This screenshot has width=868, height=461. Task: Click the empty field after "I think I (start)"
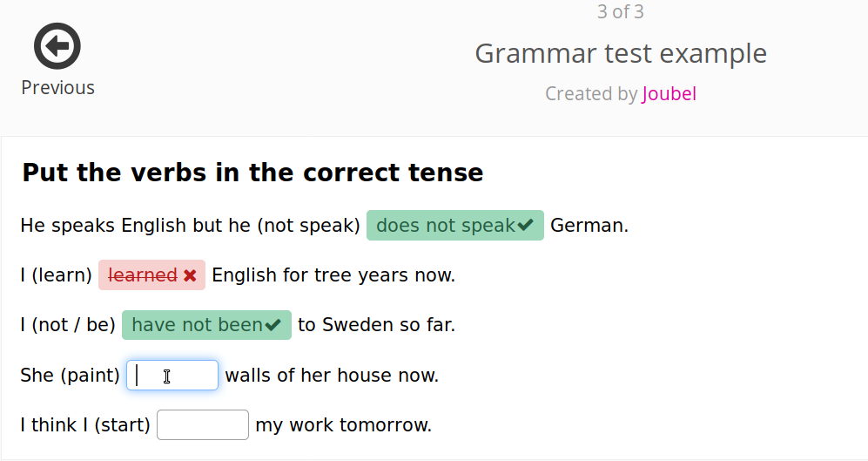[203, 425]
